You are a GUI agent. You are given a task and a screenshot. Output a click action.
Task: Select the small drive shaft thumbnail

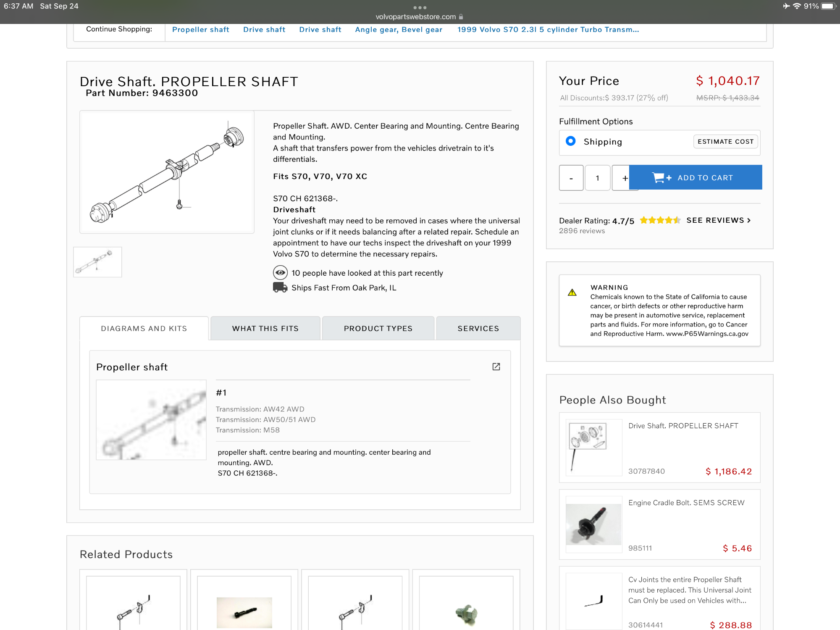(97, 262)
